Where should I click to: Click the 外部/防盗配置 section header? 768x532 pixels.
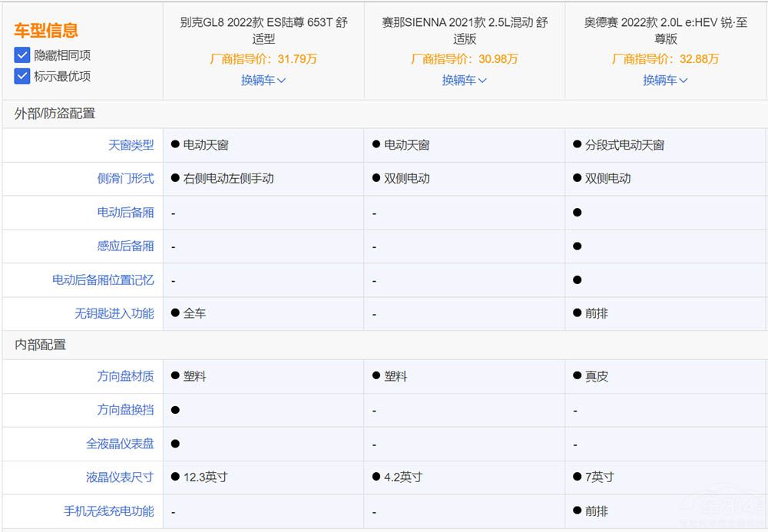[55, 114]
